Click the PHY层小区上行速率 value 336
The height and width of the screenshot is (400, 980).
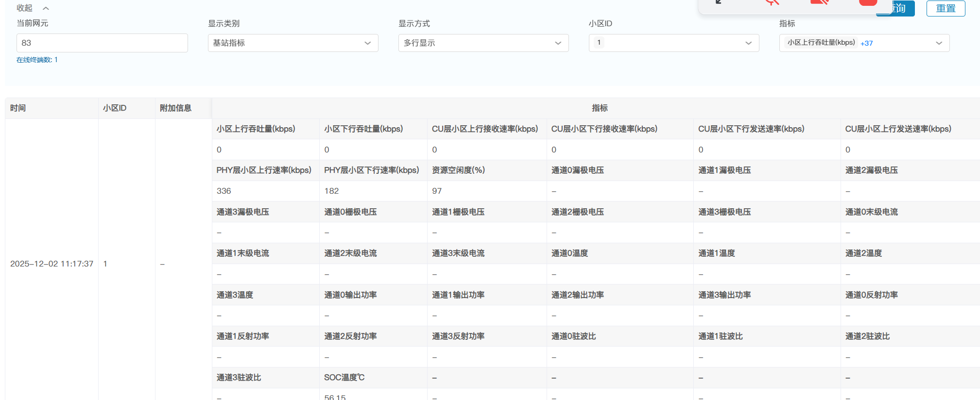pyautogui.click(x=224, y=191)
